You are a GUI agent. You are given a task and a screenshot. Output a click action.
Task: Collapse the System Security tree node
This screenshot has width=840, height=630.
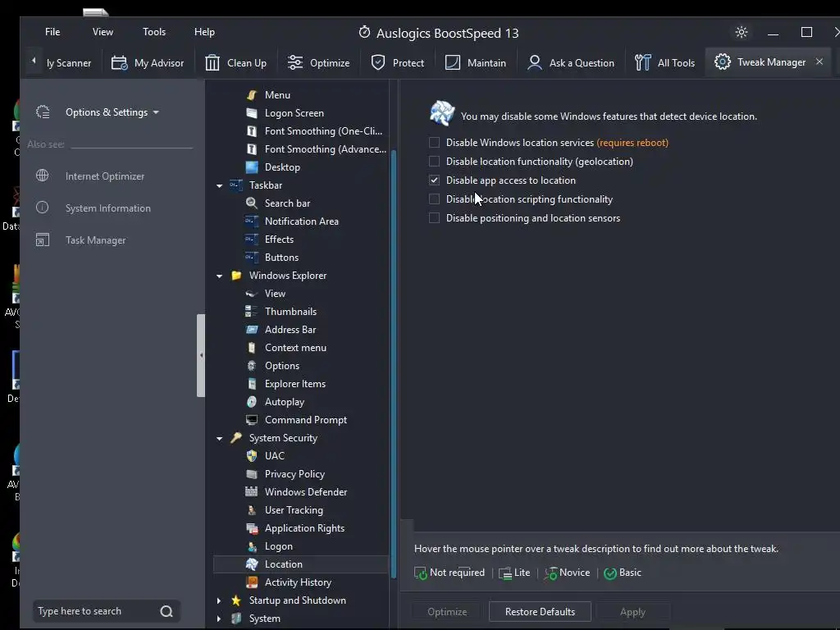coord(220,438)
